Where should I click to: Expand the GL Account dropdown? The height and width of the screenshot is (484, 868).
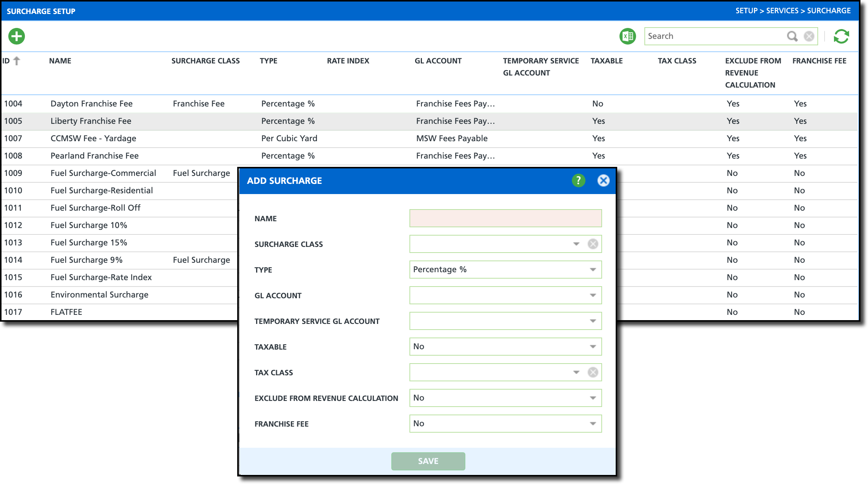point(593,295)
